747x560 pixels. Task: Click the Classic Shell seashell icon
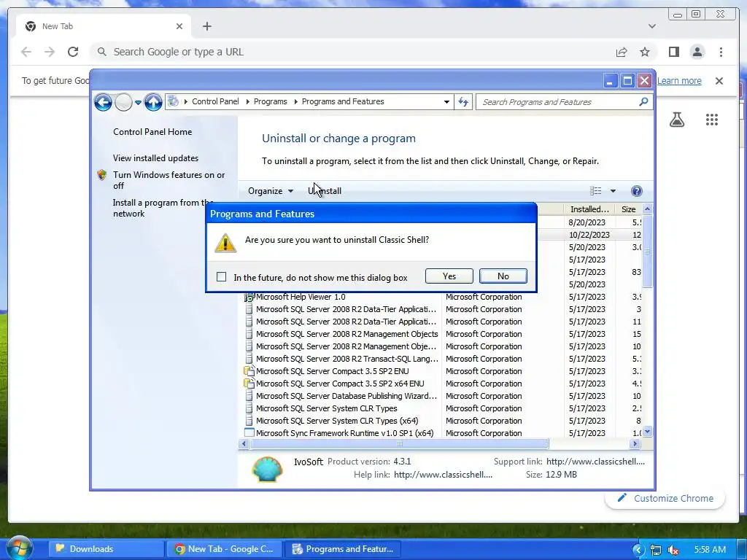tap(267, 469)
